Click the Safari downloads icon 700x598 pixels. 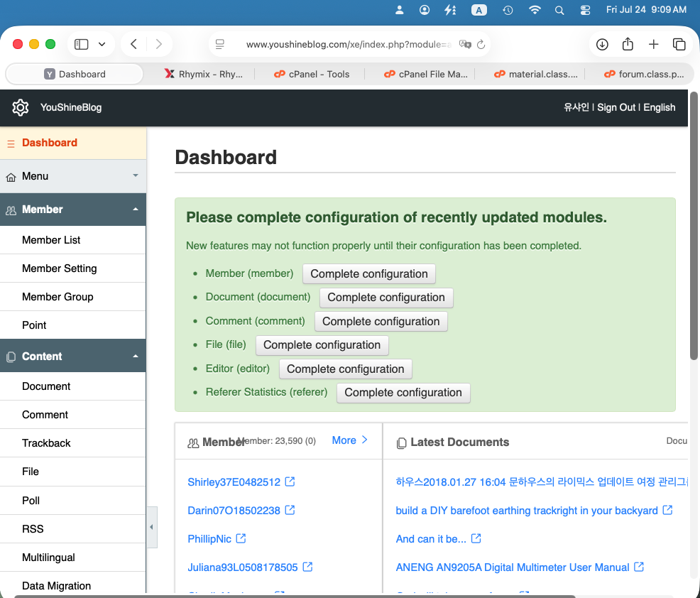tap(602, 44)
